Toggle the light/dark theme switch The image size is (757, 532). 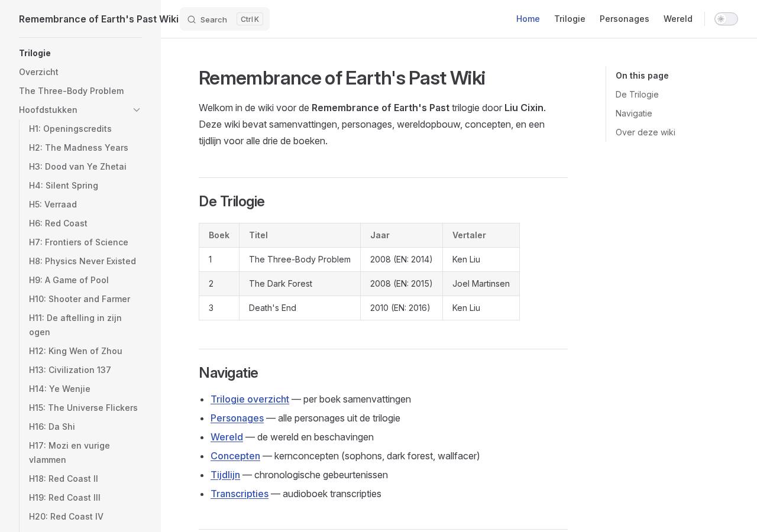tap(726, 19)
